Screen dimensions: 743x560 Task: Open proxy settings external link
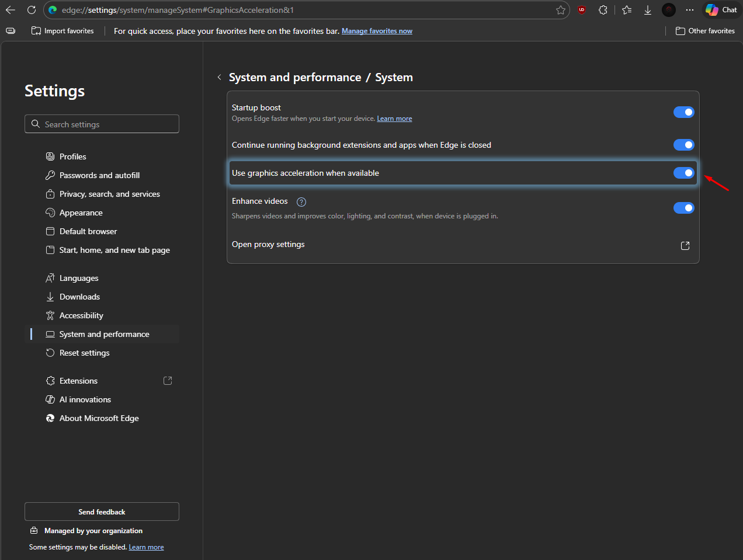[x=685, y=246]
